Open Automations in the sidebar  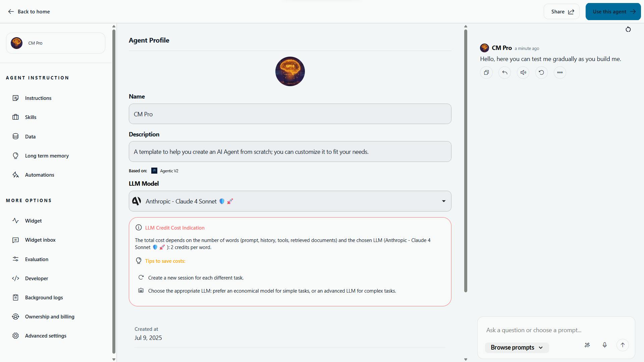click(x=40, y=175)
